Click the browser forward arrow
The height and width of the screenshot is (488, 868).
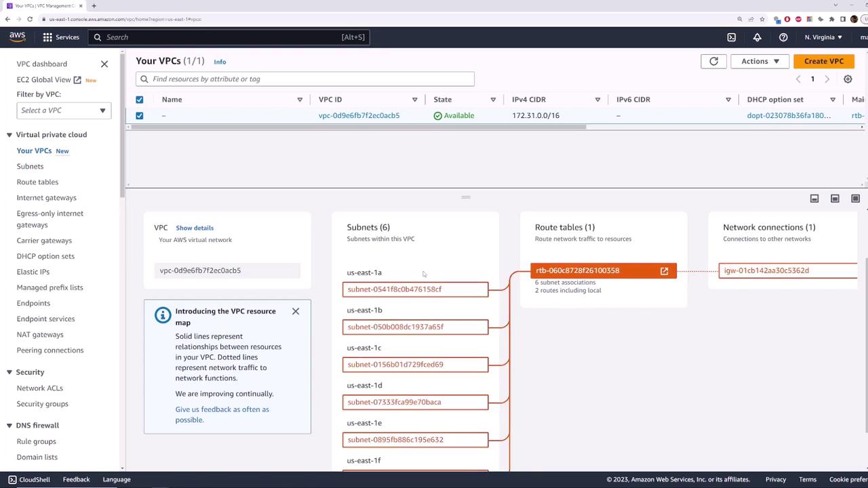click(20, 19)
